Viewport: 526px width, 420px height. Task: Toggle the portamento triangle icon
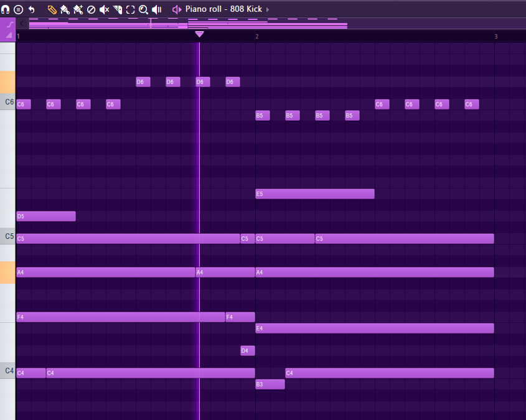9,35
